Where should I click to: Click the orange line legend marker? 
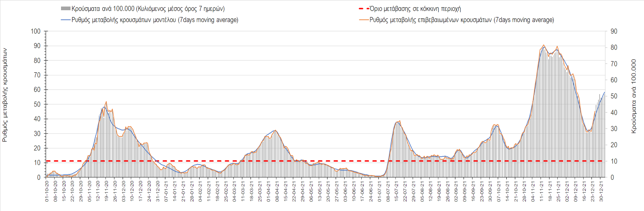(x=363, y=20)
